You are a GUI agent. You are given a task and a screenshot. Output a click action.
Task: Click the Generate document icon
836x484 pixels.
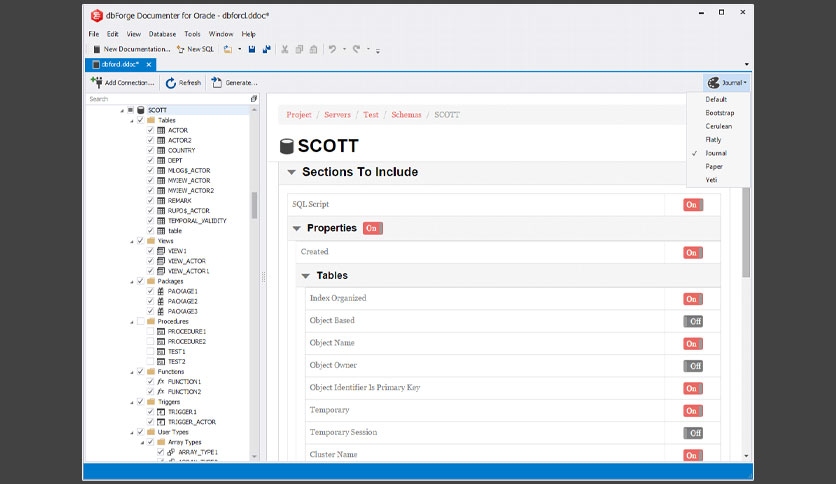coord(216,82)
